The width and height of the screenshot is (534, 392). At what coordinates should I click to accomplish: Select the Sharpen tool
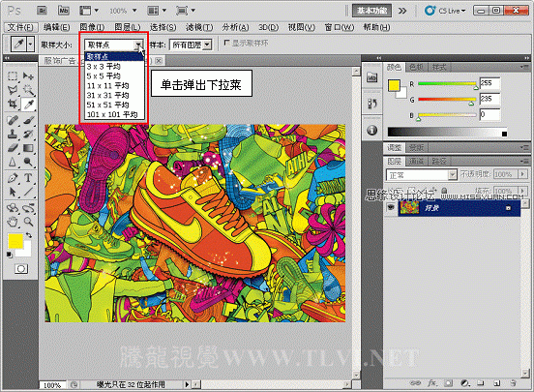(13, 162)
